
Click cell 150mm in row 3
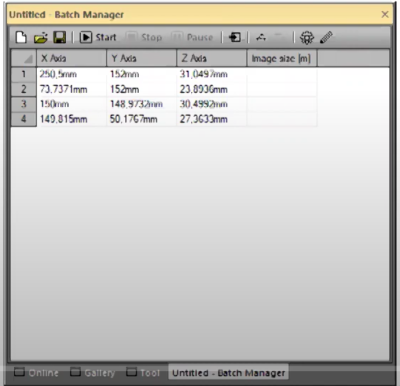(71, 104)
